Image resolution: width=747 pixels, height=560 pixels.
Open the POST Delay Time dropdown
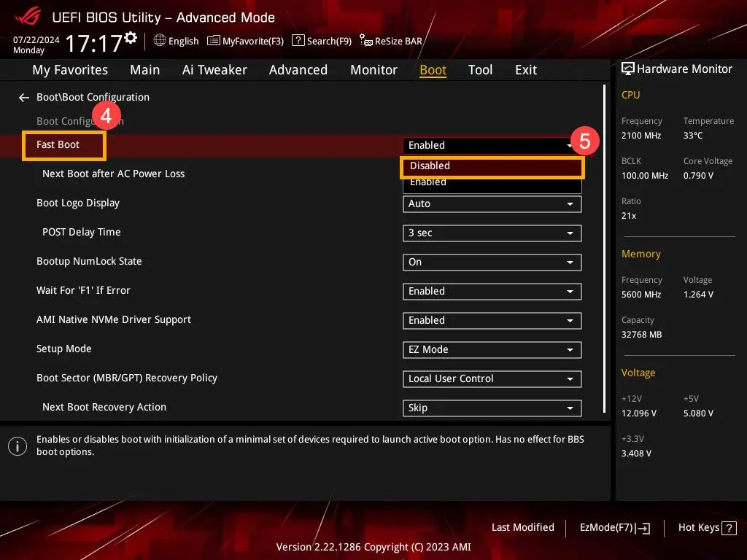492,233
